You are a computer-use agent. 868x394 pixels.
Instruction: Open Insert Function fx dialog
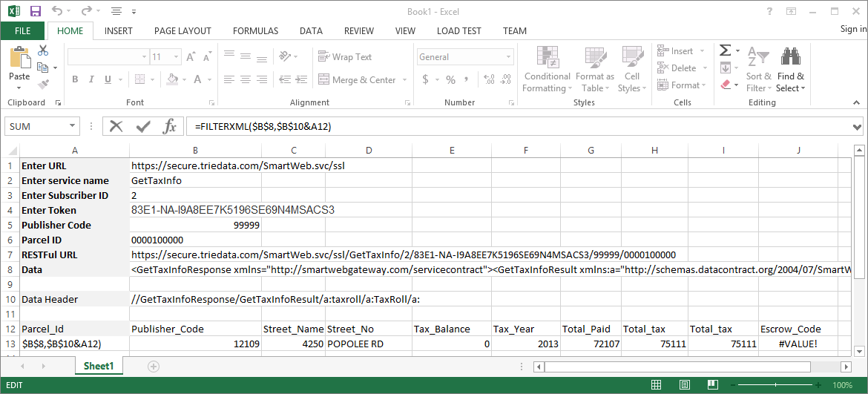170,126
